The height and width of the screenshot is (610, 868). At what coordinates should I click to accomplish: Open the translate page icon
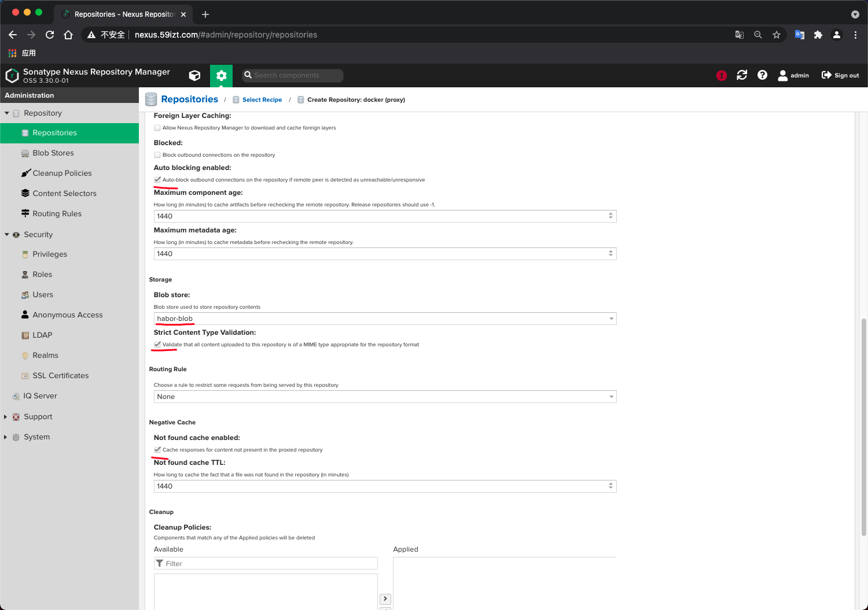[x=740, y=35]
